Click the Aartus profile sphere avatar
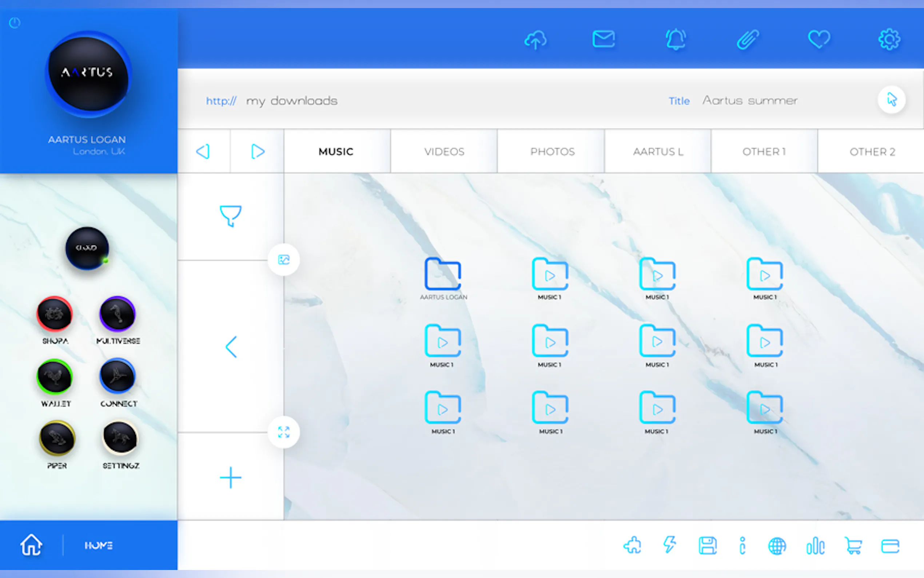The height and width of the screenshot is (578, 924). click(x=88, y=74)
